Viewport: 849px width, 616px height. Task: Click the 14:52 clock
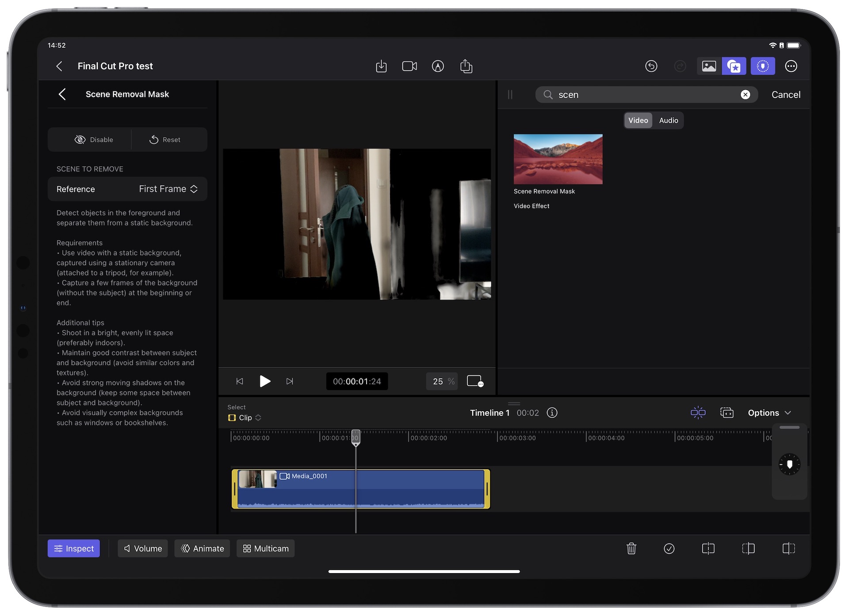(57, 46)
